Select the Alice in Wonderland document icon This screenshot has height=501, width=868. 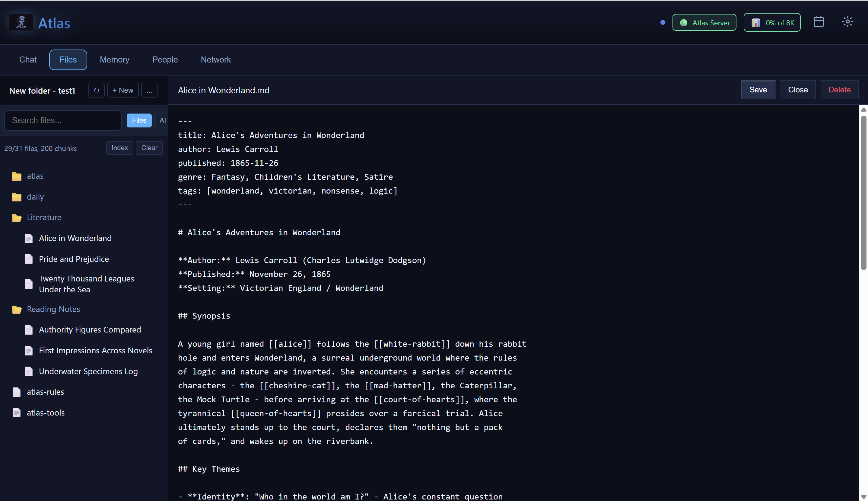coord(29,238)
